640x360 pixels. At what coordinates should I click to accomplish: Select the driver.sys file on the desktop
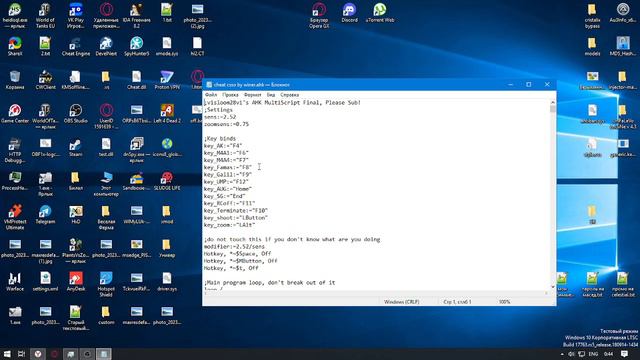pos(167,282)
